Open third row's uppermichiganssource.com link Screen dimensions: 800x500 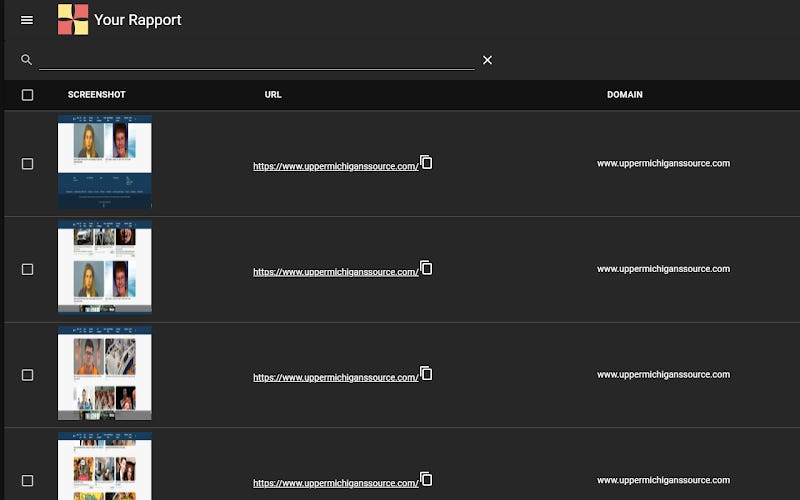pos(336,378)
